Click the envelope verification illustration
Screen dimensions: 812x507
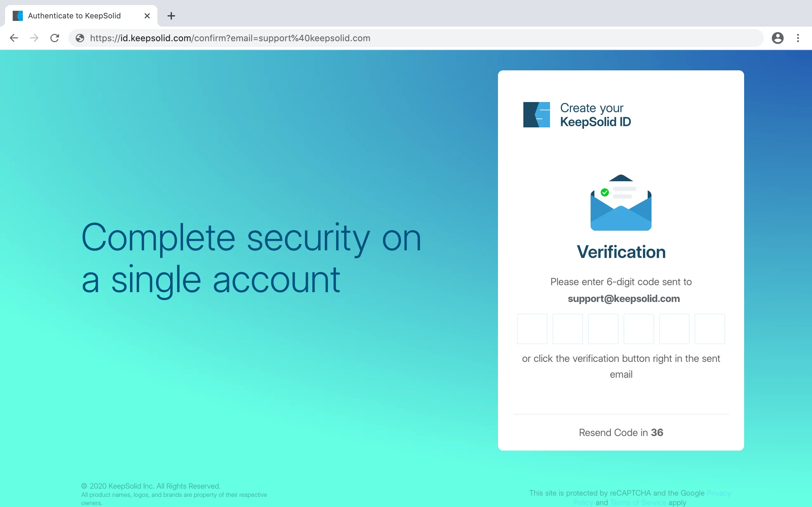[621, 203]
